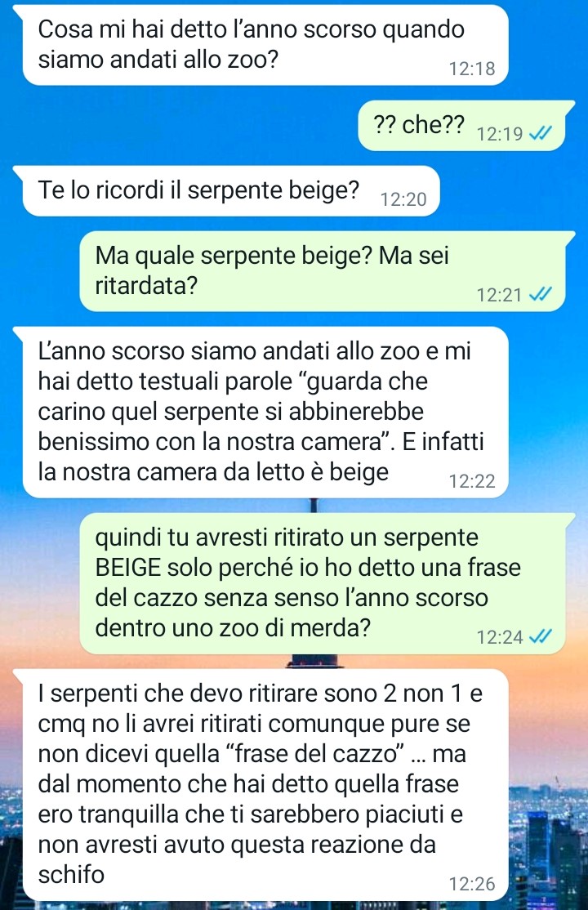Tap the 12:18 timestamp on first message
Screen dimensions: 588x910
(472, 69)
